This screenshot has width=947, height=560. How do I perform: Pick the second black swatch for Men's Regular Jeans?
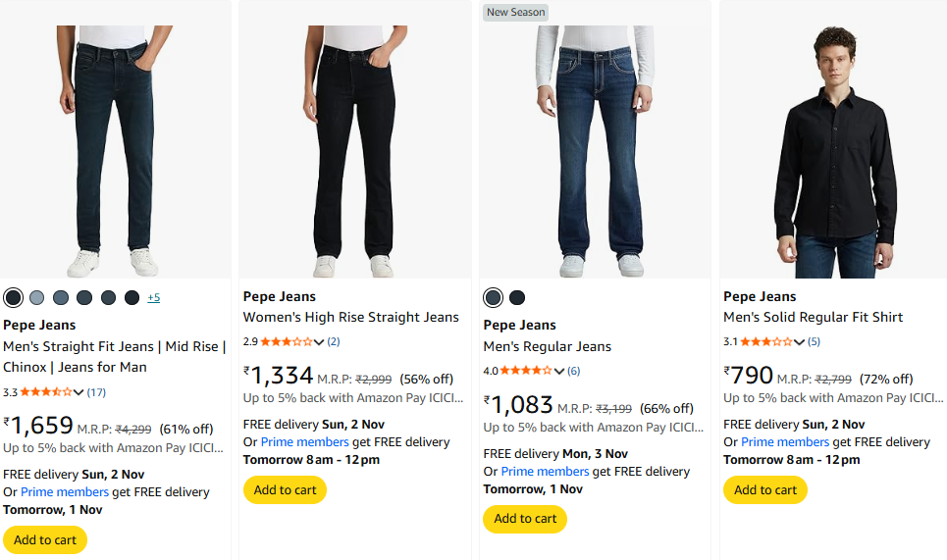pos(517,297)
